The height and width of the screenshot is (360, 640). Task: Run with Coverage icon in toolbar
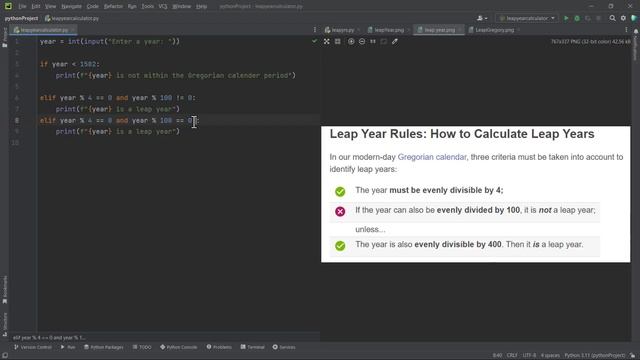[588, 18]
